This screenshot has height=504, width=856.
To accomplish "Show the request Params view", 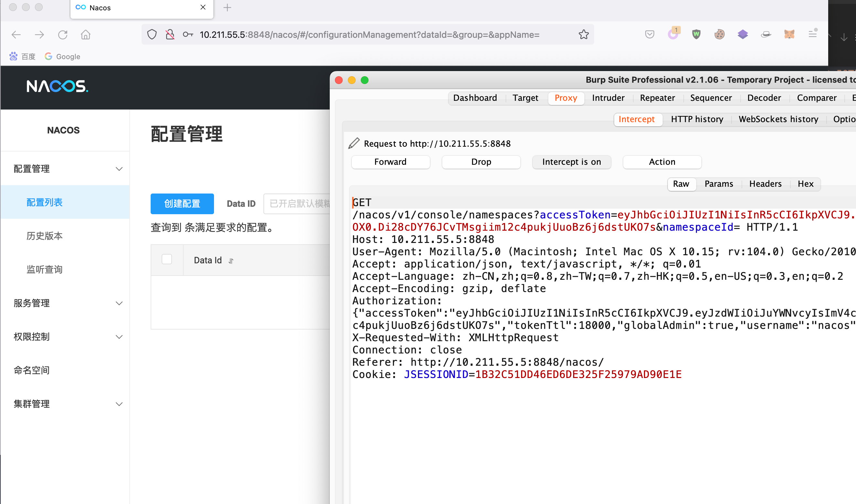I will click(719, 184).
